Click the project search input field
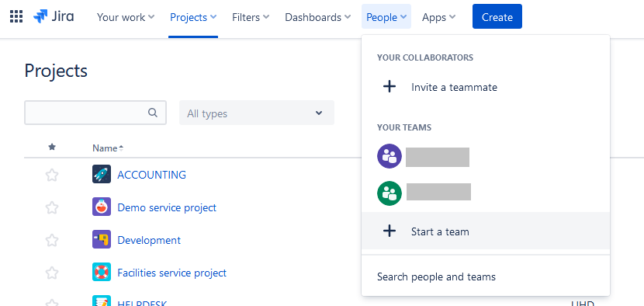The image size is (644, 306). point(95,113)
